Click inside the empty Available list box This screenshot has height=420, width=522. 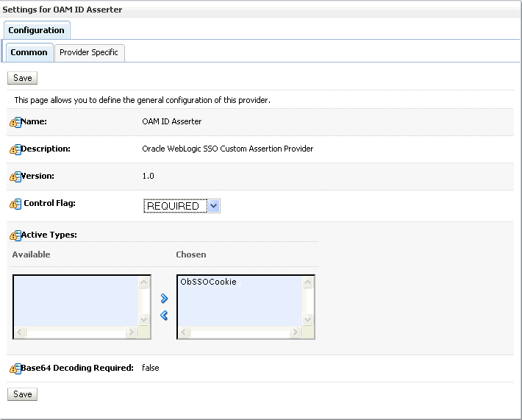coord(76,302)
